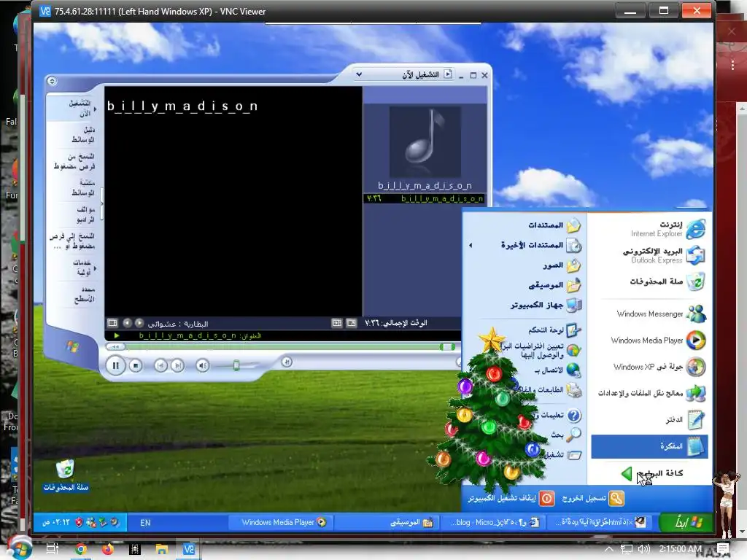This screenshot has width=747, height=560.
Task: Open Firefox from host Windows taskbar
Action: (108, 549)
